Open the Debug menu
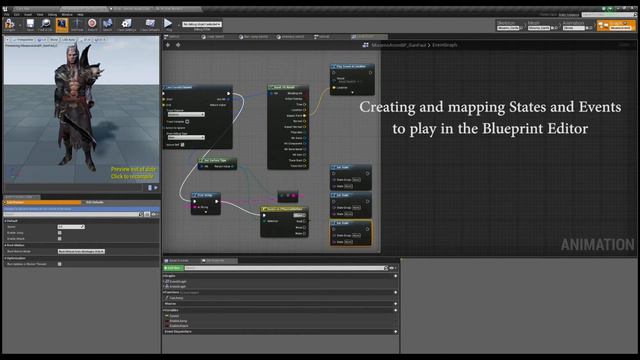Viewport: 640px width, 360px height. [53, 14]
